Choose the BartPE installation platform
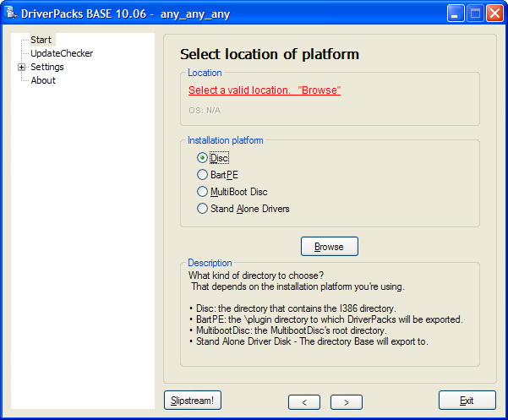Screen dimensions: 508x420 202,174
